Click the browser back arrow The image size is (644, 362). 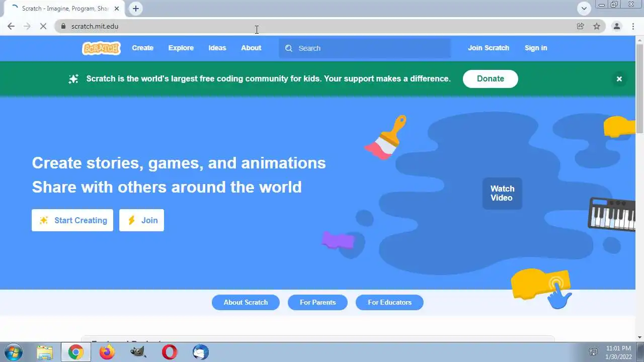point(11,26)
